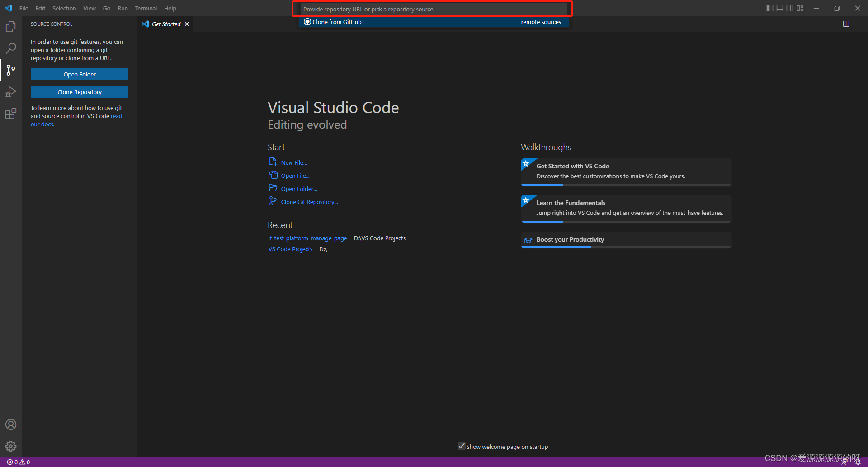
Task: Click the Clone Git Repository branch icon
Action: click(273, 201)
